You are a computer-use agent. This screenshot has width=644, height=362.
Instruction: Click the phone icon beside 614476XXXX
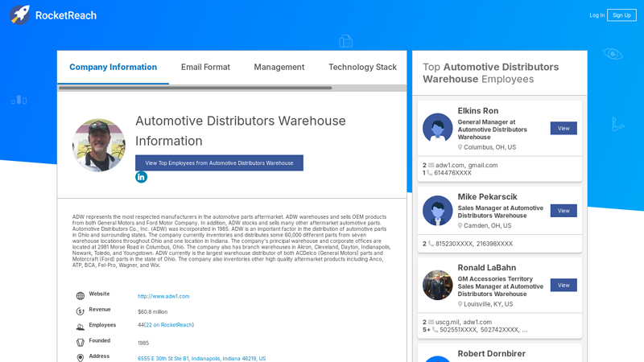pyautogui.click(x=429, y=173)
